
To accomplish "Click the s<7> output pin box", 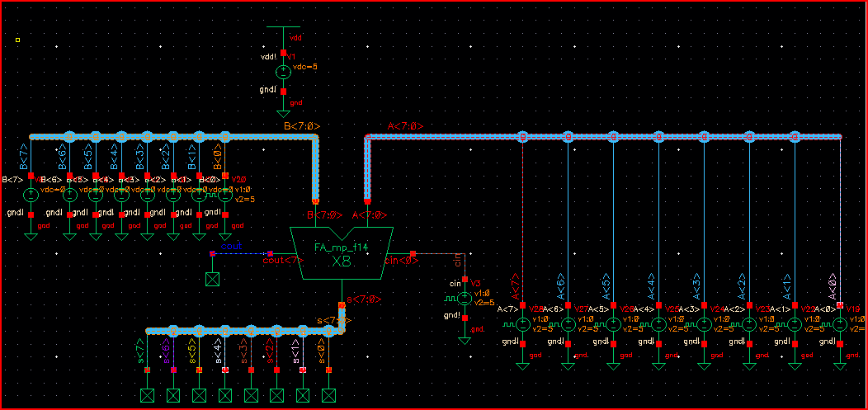I will (147, 396).
